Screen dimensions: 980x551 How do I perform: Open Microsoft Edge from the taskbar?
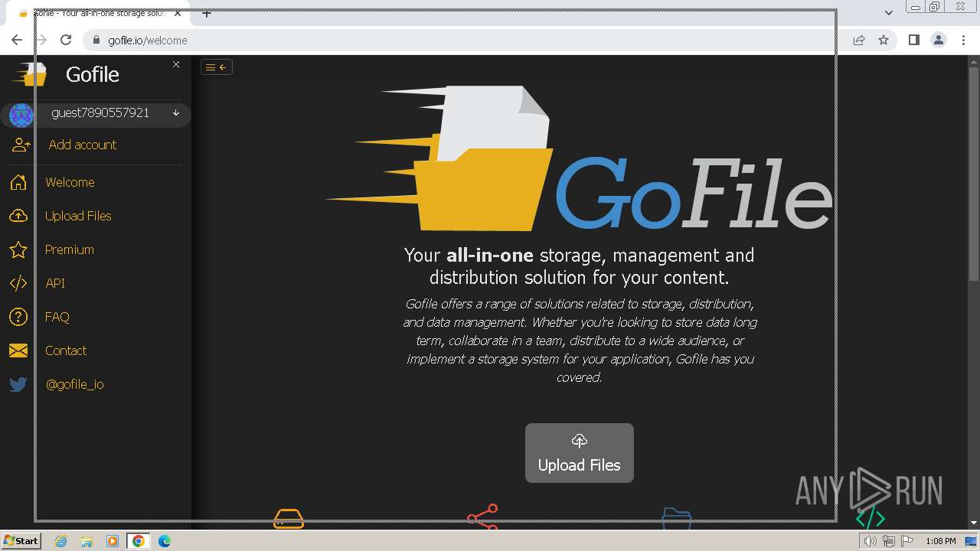click(165, 541)
